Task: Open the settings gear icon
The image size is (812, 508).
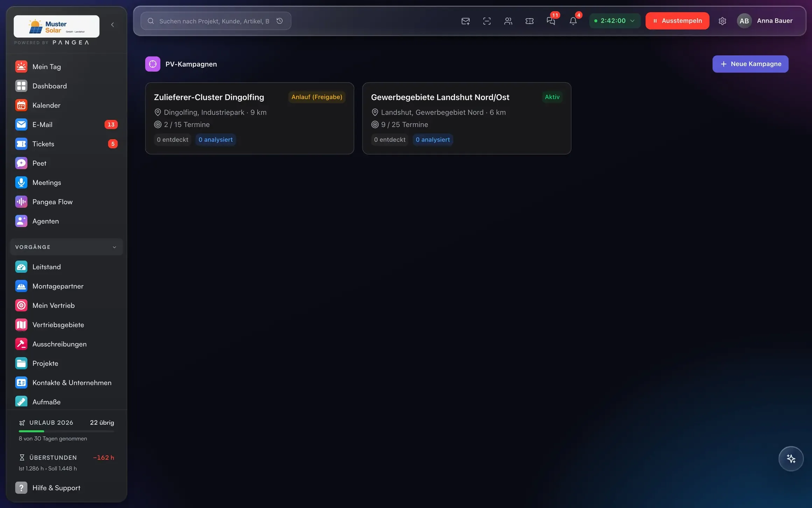Action: point(722,21)
